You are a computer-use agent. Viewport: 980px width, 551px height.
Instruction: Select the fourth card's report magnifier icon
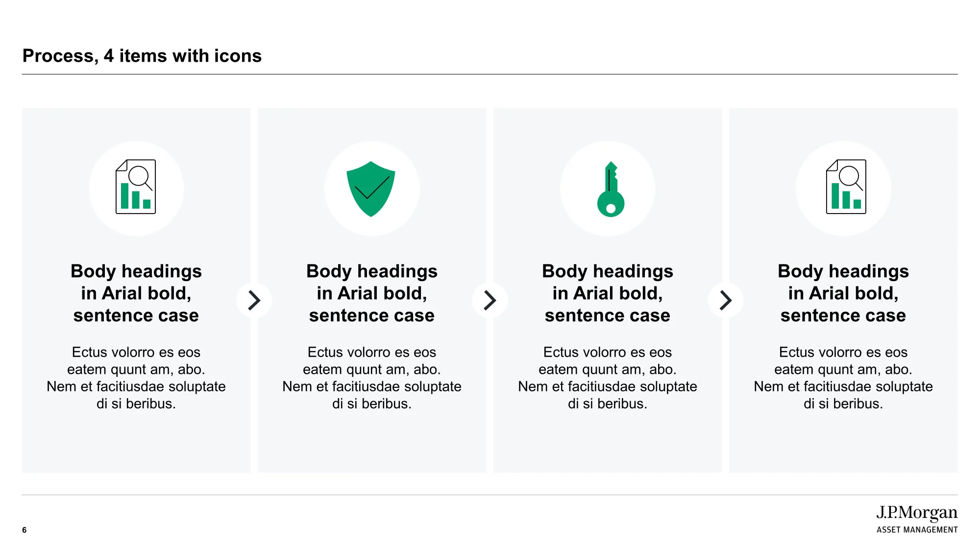(x=846, y=187)
